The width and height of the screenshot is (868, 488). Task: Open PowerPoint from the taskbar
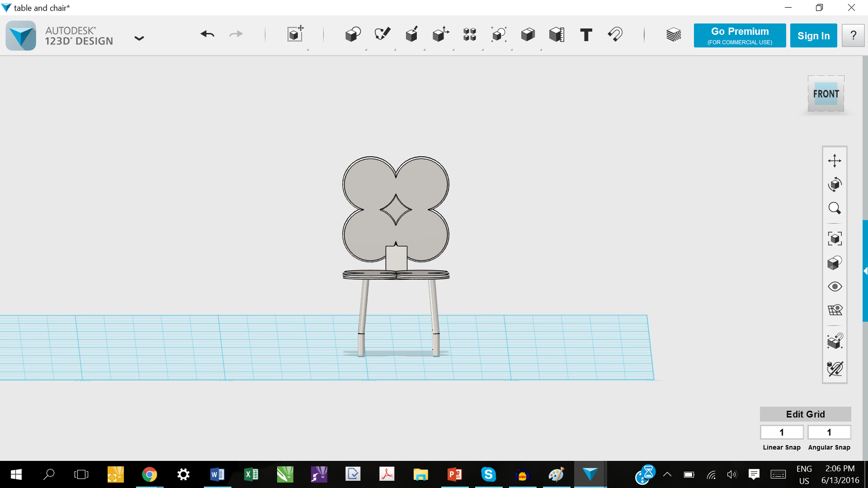click(x=455, y=475)
